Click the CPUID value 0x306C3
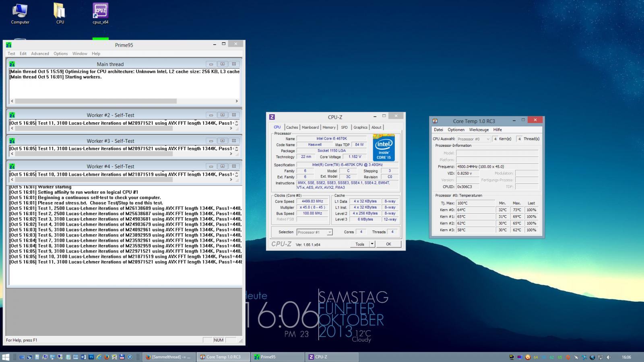 [x=467, y=187]
